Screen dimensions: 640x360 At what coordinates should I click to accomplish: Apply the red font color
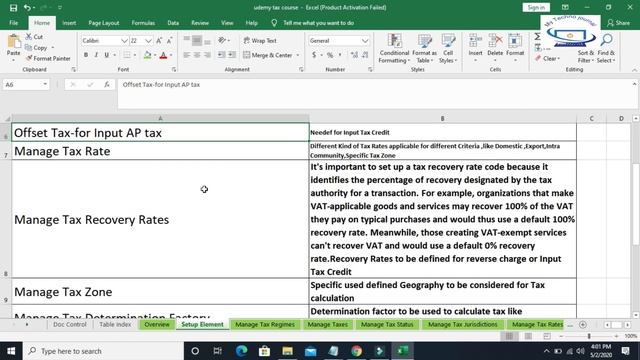coord(163,55)
